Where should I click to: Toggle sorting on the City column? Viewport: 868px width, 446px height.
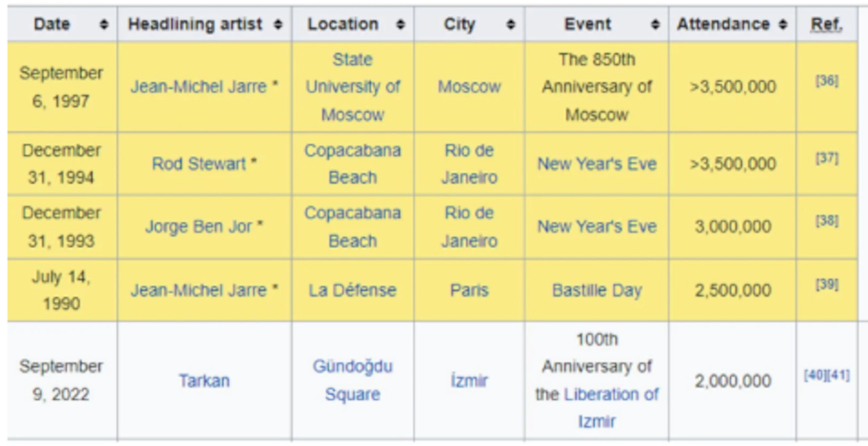[511, 24]
